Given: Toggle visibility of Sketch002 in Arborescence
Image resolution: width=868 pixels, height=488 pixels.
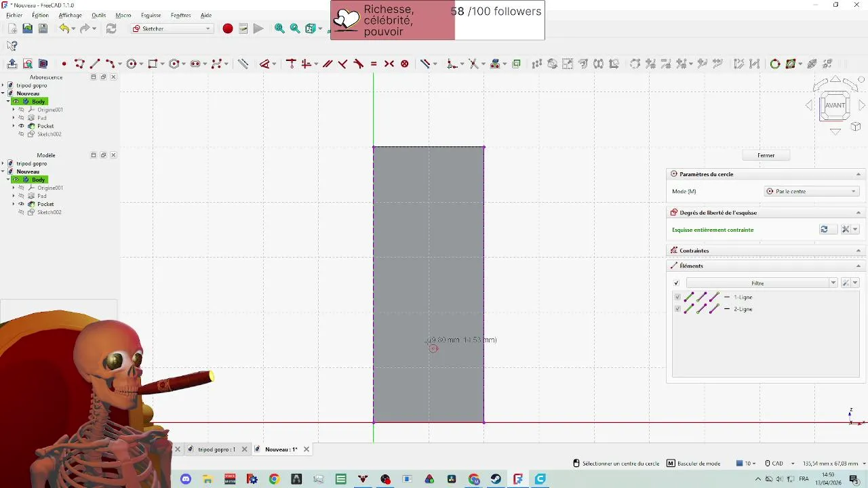Looking at the screenshot, I should point(21,134).
